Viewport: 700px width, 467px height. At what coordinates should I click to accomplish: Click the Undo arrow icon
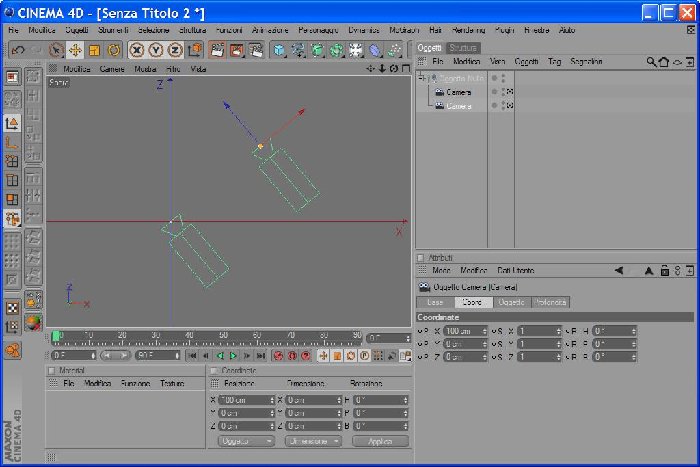click(17, 50)
